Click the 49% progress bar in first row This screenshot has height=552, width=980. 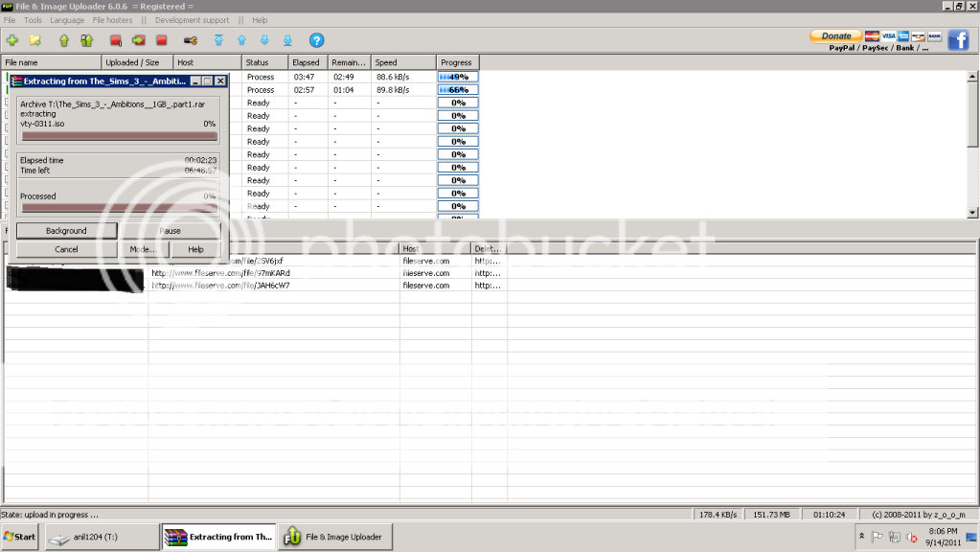[458, 77]
